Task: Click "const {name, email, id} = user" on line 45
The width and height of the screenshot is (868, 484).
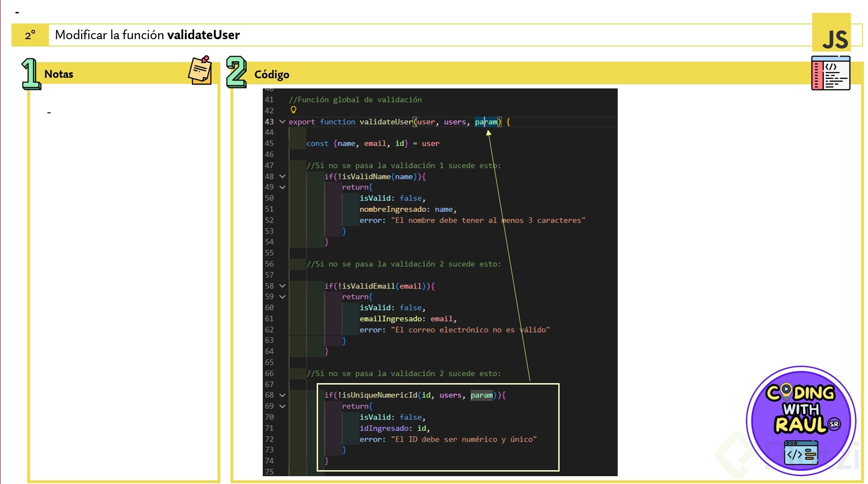Action: [x=373, y=144]
